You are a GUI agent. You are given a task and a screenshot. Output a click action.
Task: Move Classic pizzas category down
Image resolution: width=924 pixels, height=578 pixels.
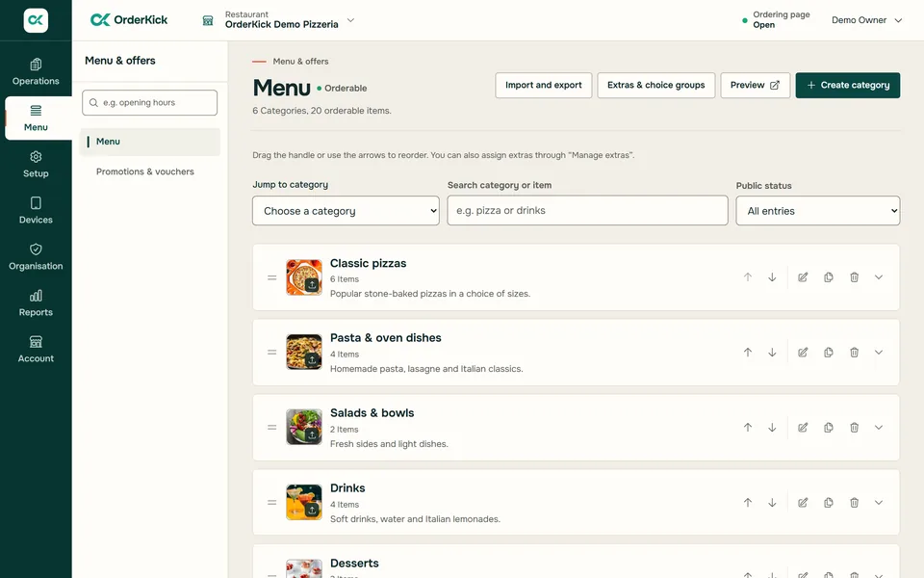772,277
